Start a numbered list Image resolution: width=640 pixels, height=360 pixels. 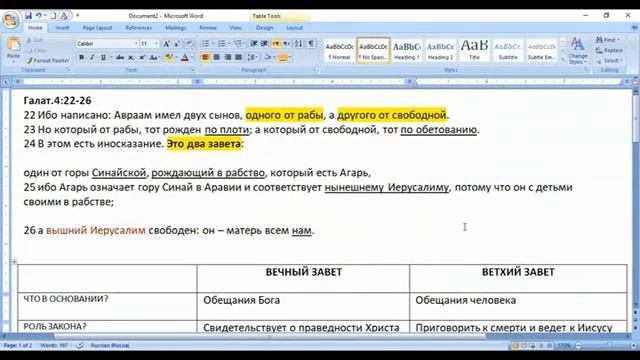(x=222, y=44)
